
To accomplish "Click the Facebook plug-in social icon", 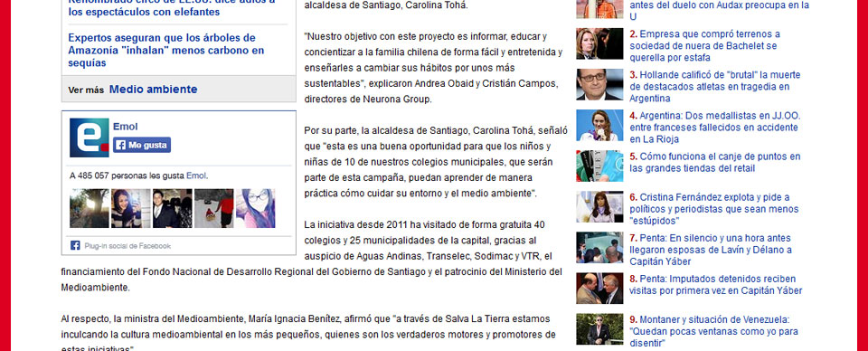I will (x=75, y=245).
